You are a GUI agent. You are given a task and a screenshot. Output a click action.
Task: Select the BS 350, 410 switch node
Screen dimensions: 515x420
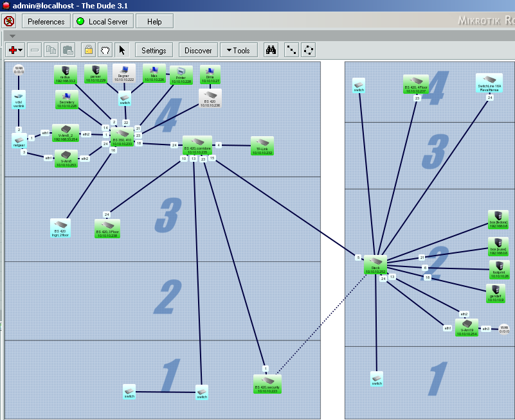click(x=122, y=137)
